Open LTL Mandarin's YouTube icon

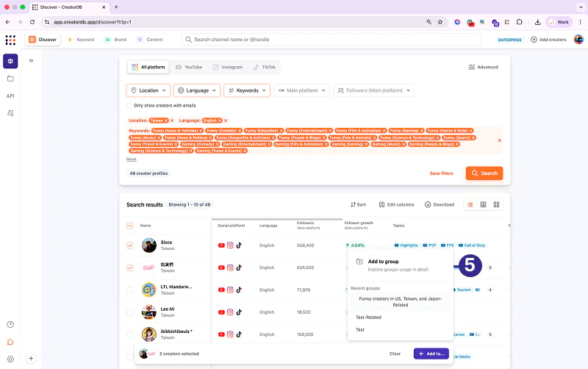[221, 290]
